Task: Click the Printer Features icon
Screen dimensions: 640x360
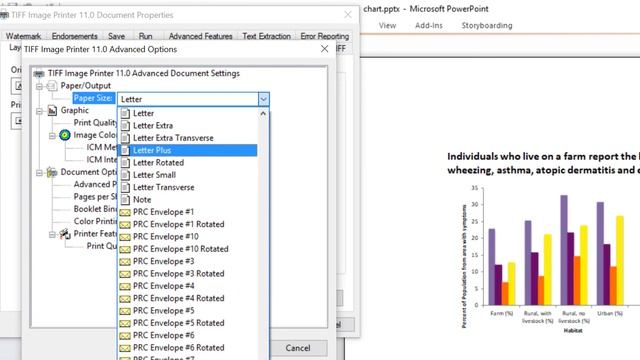Action: [65, 234]
